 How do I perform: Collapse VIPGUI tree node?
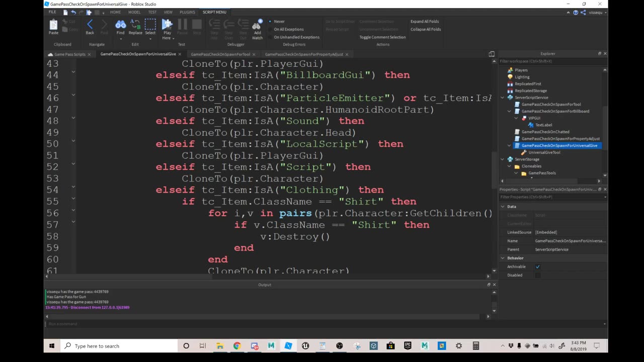pyautogui.click(x=516, y=118)
